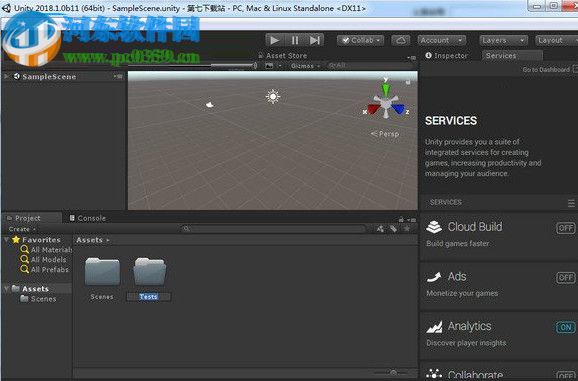The height and width of the screenshot is (381, 578).
Task: Open the Go to Dashboard link
Action: [x=546, y=69]
